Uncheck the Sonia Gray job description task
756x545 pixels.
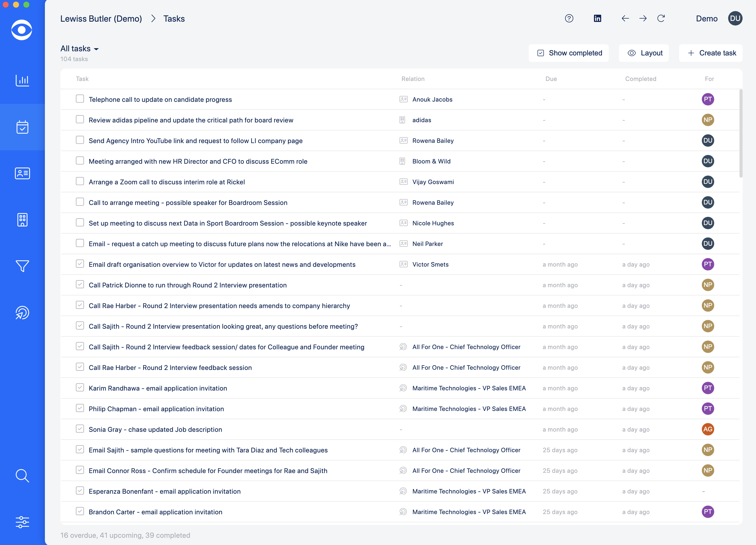[x=80, y=429]
